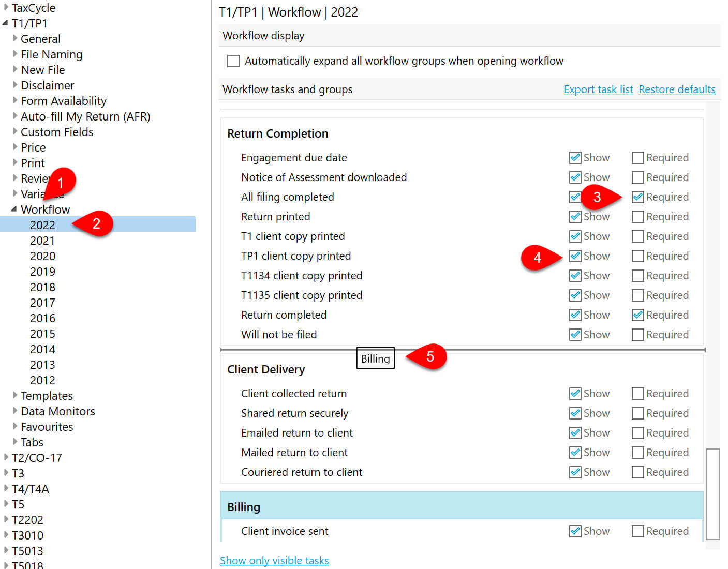Collapse the T1/TP1 tree node

(5, 23)
